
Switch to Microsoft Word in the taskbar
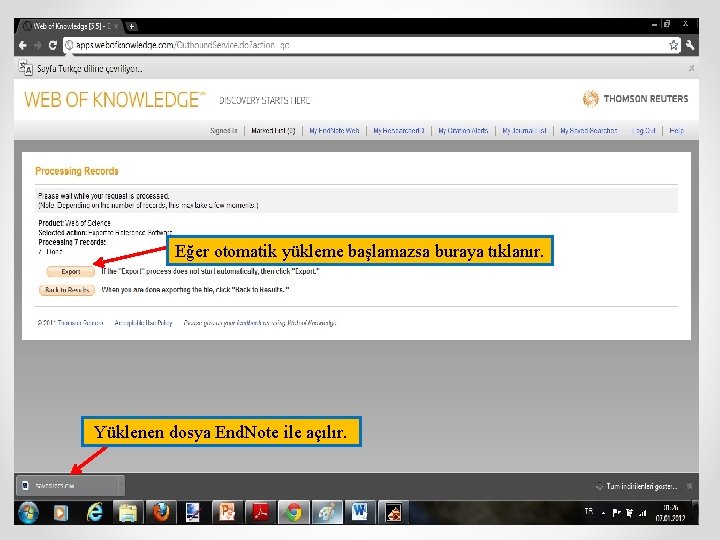click(360, 512)
